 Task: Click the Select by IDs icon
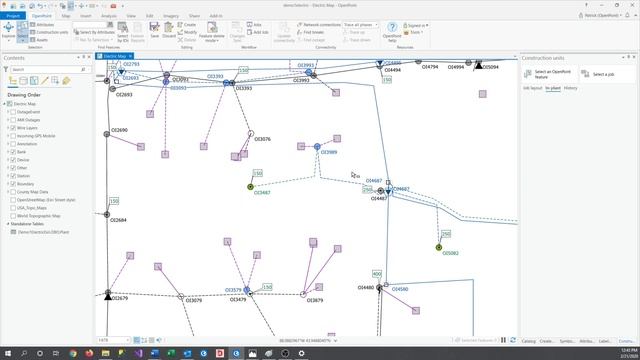pos(123,32)
